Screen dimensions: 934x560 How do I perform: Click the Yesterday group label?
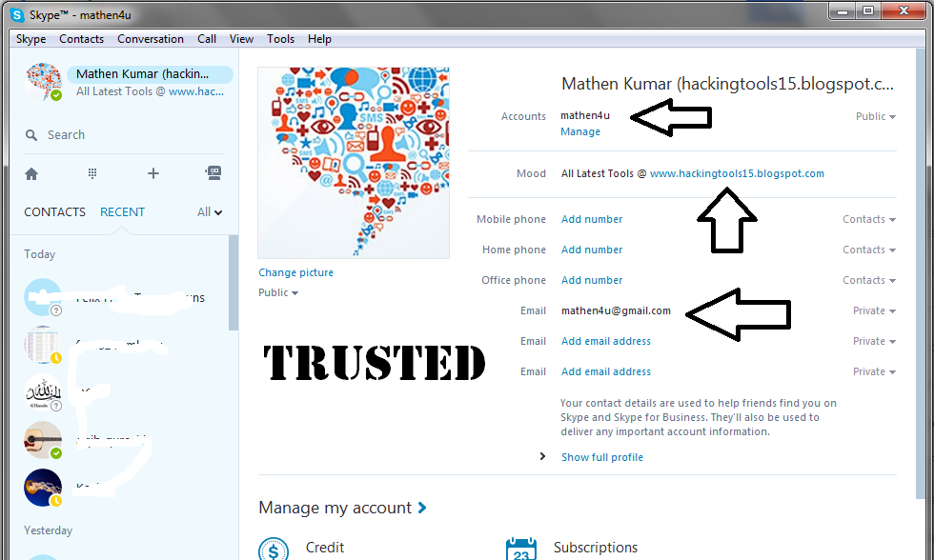tap(49, 530)
